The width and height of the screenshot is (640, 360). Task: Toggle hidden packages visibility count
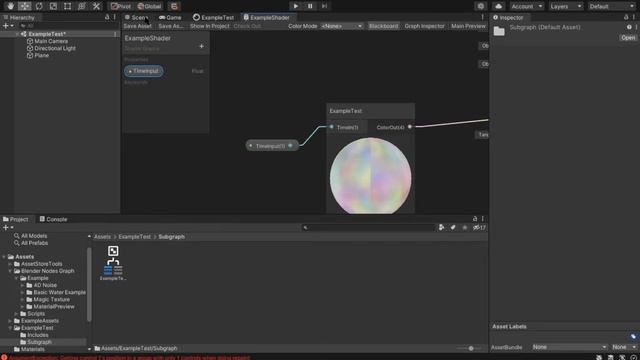(x=479, y=228)
